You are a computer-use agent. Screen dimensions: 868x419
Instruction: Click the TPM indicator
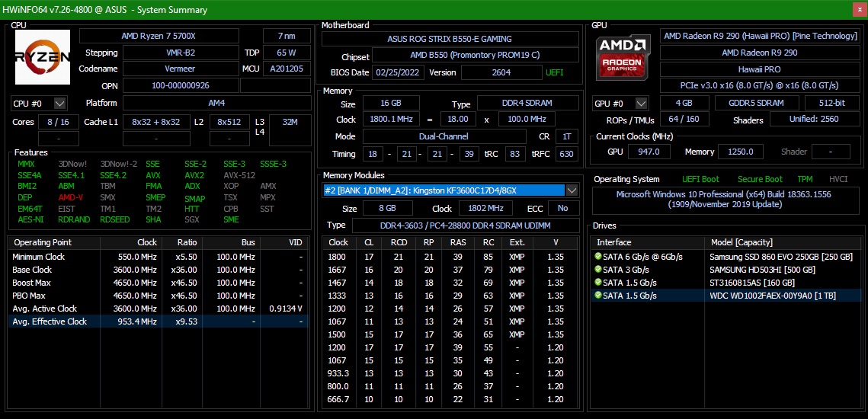(805, 179)
